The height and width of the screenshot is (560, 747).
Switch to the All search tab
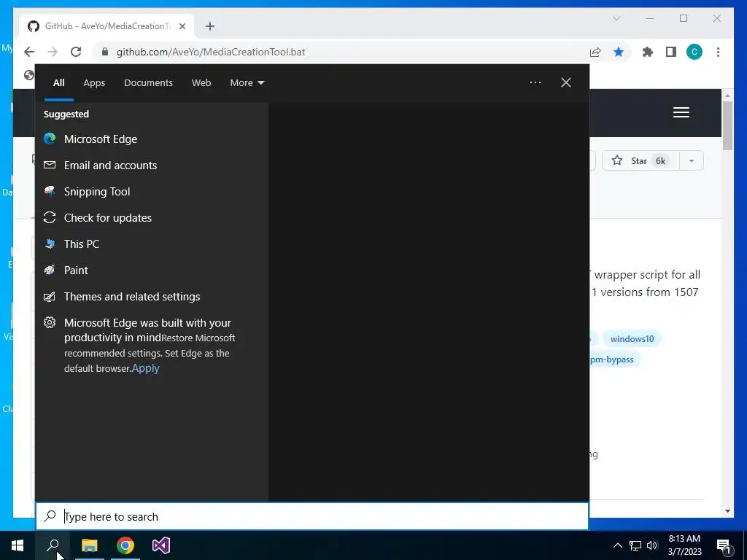pos(58,83)
